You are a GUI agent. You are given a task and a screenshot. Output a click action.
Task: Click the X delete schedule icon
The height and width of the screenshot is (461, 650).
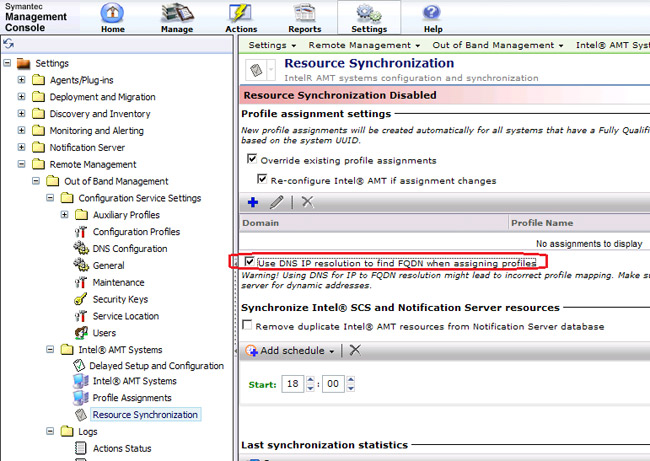coord(355,350)
